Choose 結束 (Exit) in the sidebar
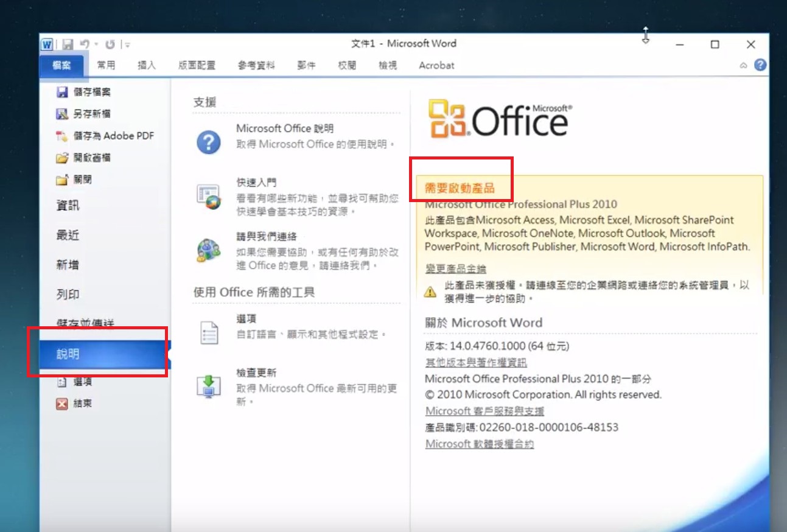This screenshot has height=532, width=787. (74, 404)
